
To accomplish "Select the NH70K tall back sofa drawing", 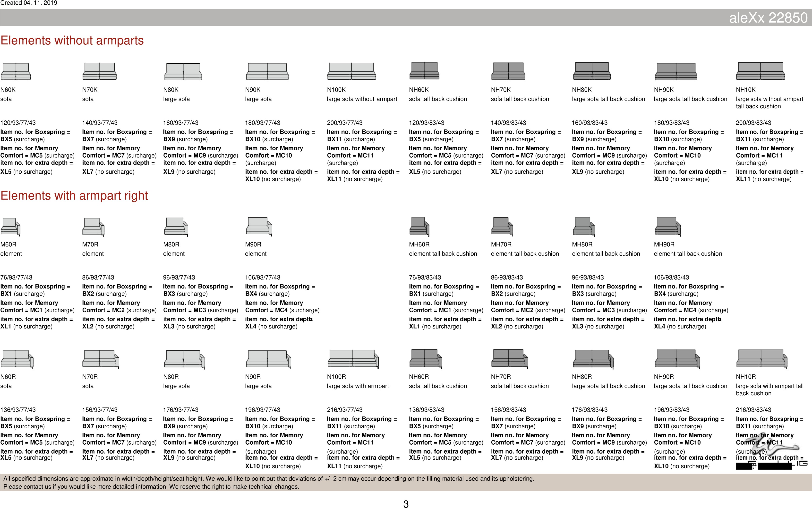I will click(508, 71).
